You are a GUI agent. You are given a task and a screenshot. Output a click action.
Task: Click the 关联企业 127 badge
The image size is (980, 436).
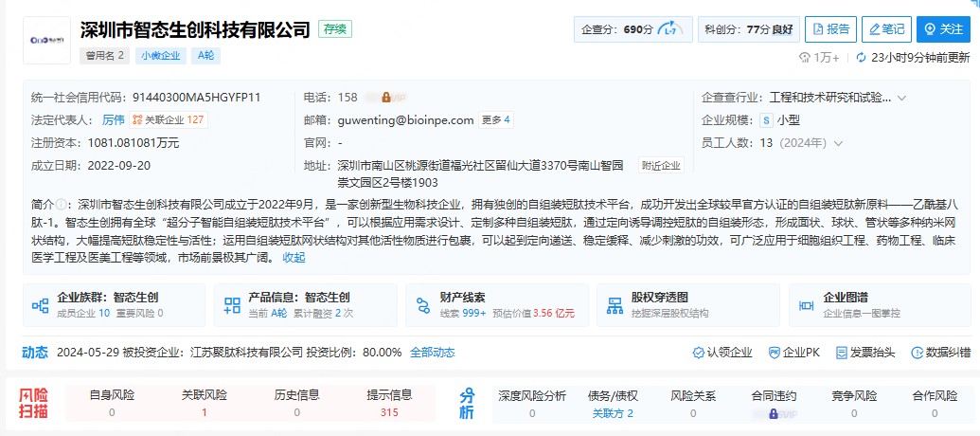pos(169,119)
